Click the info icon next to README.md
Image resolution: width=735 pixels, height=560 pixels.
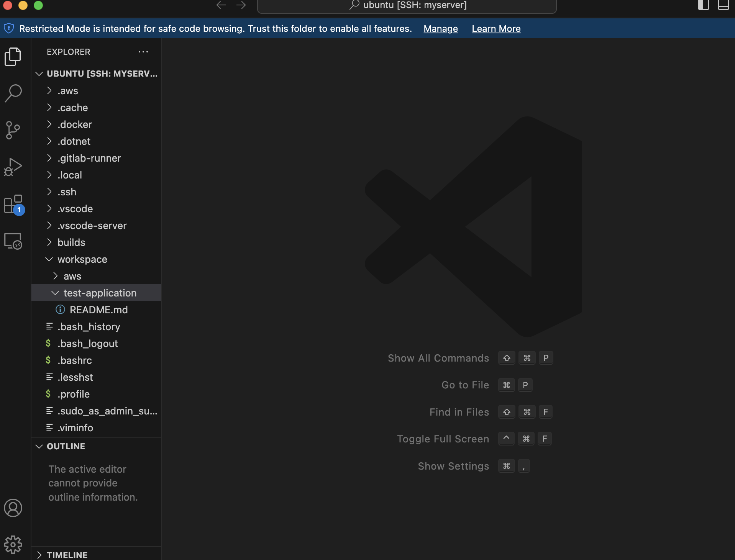click(x=60, y=309)
